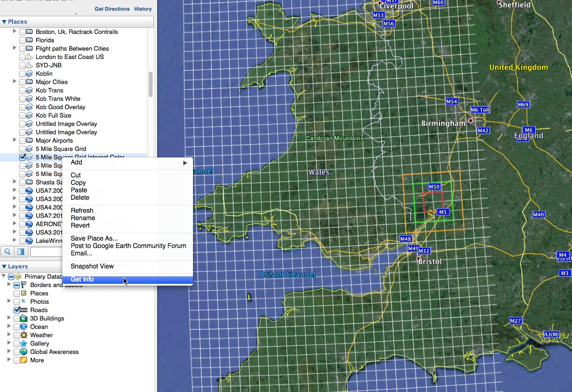Click the search magnifier button in Places
Screen dimensions: 572x392
click(8, 252)
